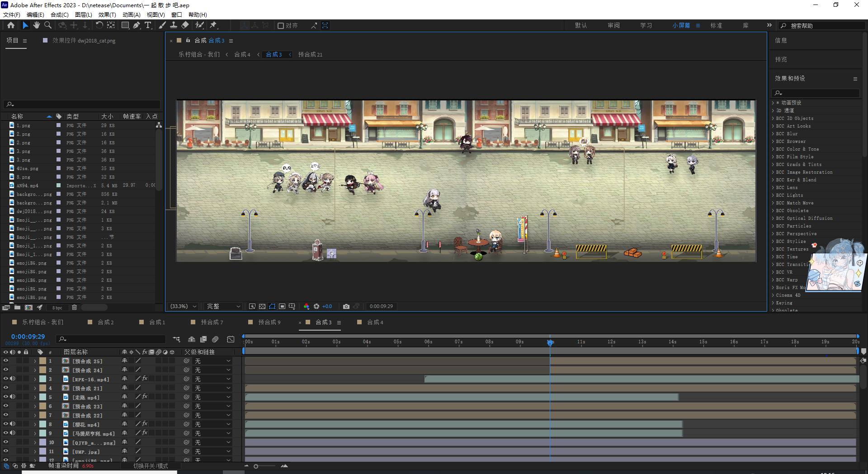Select the Eraser tool

pos(185,25)
